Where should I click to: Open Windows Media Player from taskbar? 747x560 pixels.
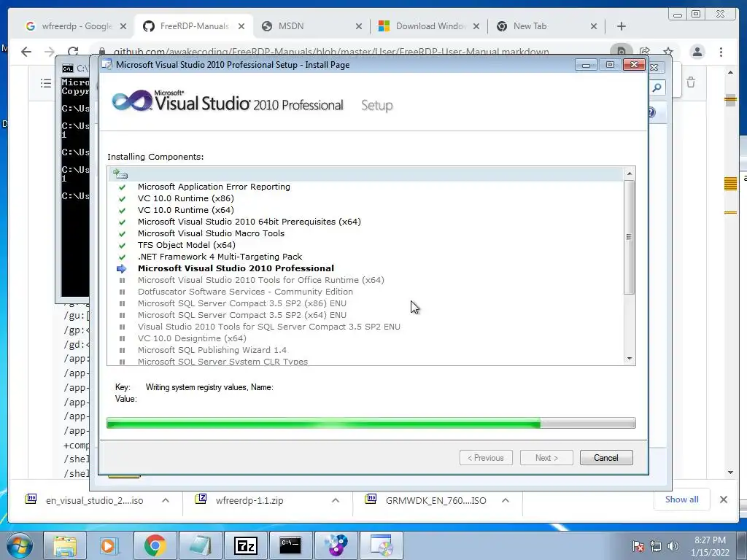tap(109, 545)
